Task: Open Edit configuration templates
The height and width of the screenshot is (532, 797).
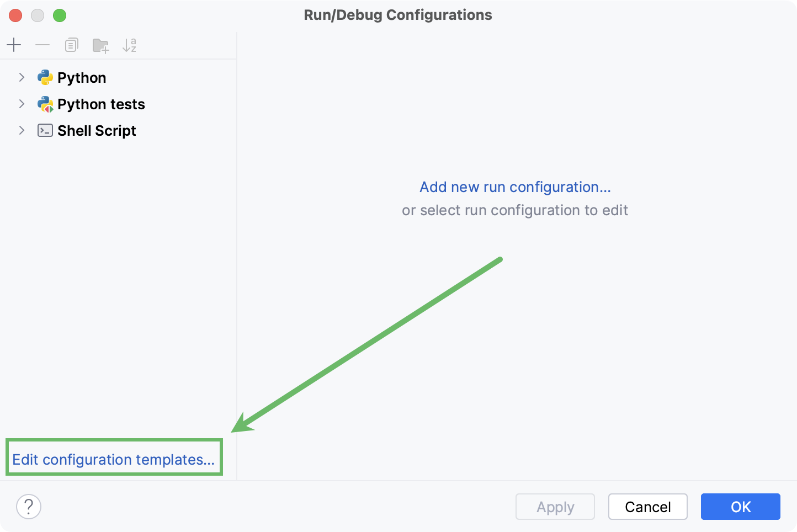Action: pos(114,459)
